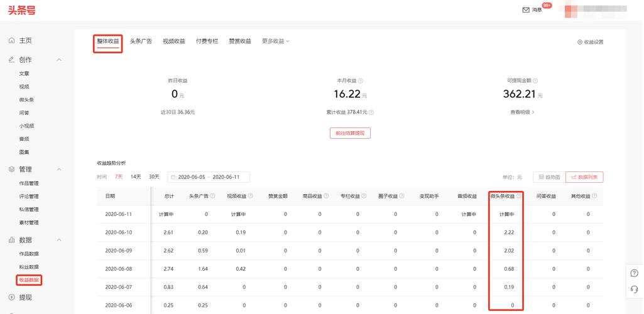The width and height of the screenshot is (644, 314).
Task: Open the floating question mark help button
Action: pos(634,273)
